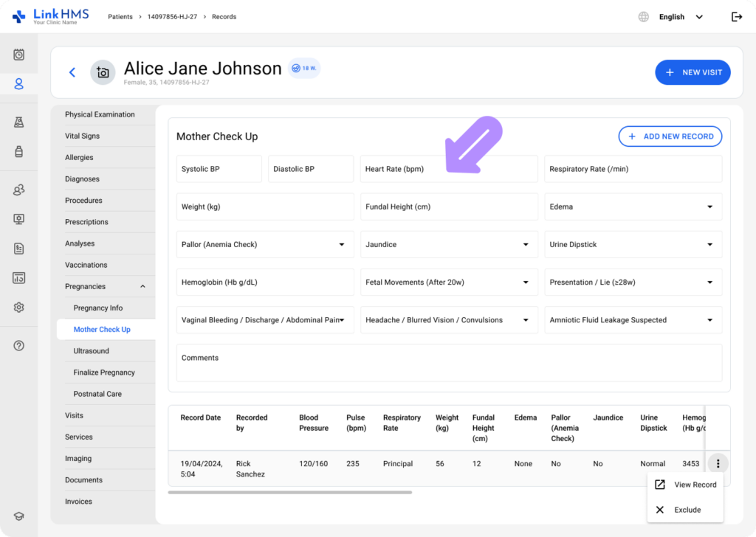This screenshot has height=537, width=756.
Task: Collapse the Pregnancies section
Action: (x=142, y=286)
